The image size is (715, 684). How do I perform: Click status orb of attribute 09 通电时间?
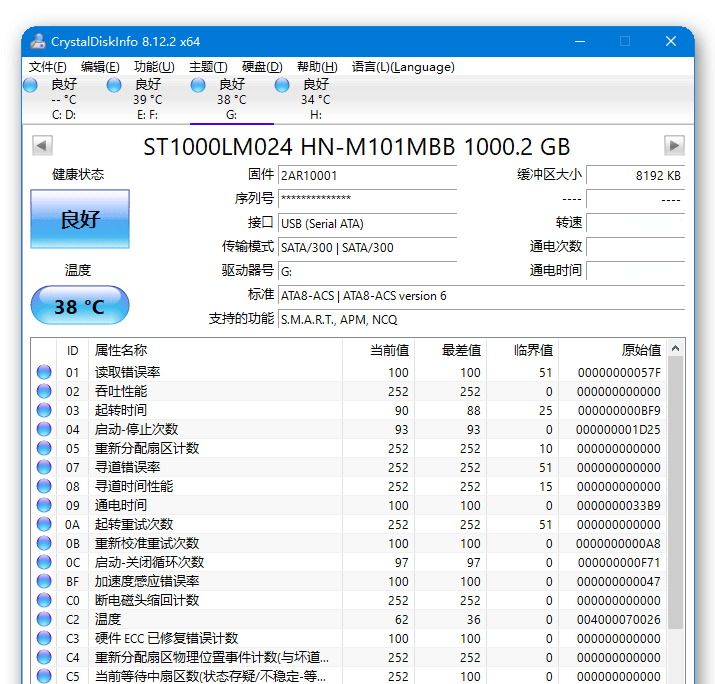(x=44, y=505)
